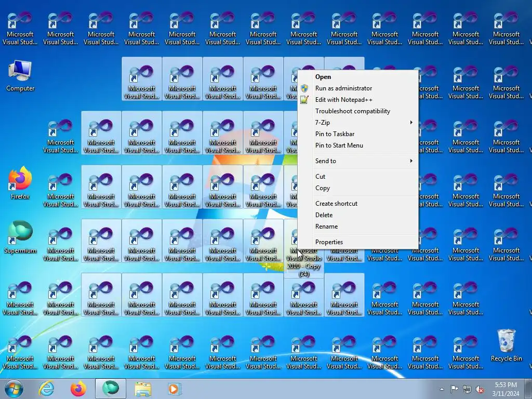Choose Delete in the context menu
Viewport: 532px width, 399px height.
pos(358,215)
